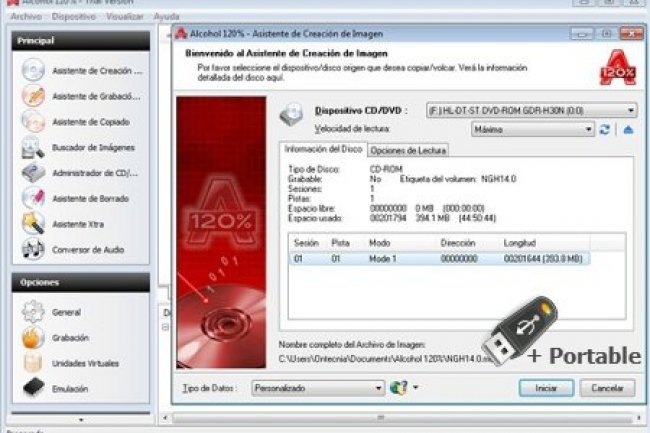Click the Iniciar button

(546, 388)
